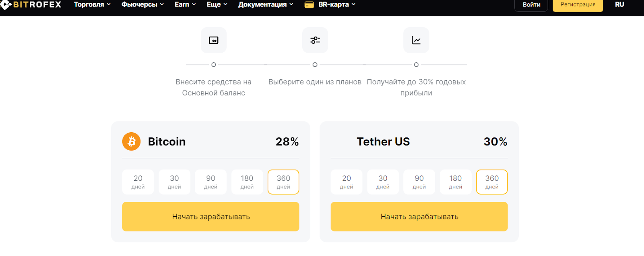Click the Войти login button
This screenshot has width=644, height=256.
[531, 5]
